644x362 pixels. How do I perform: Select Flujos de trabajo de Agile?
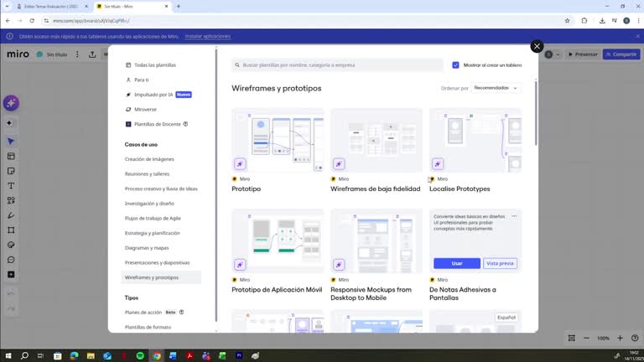153,219
